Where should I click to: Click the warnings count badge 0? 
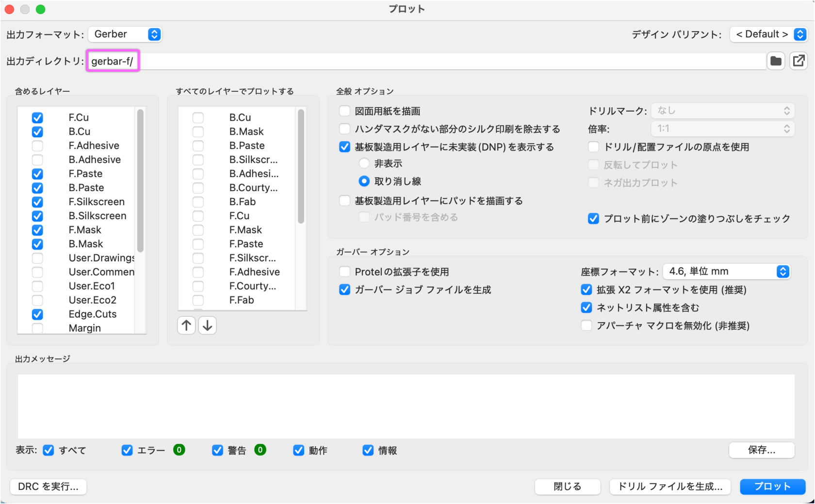coord(260,450)
